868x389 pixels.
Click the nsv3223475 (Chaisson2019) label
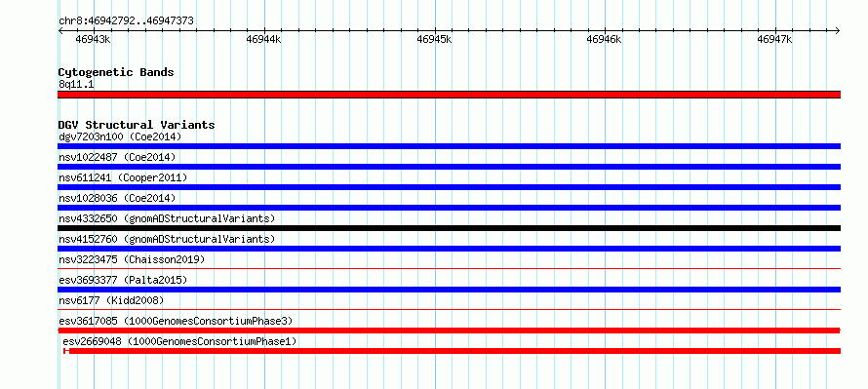(x=133, y=259)
